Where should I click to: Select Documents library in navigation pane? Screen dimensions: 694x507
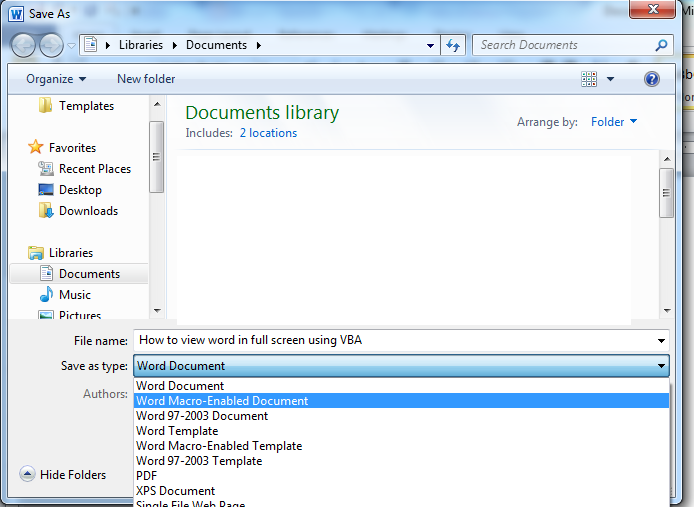click(89, 274)
